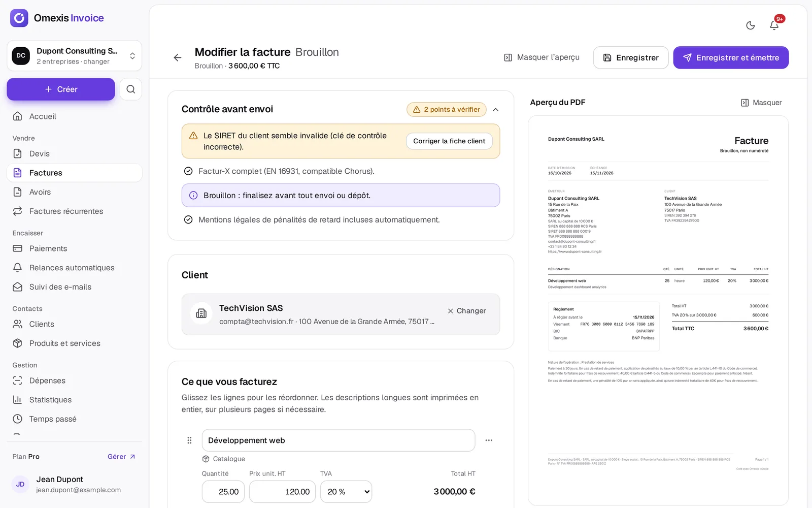Click the Omexis Invoice logo icon
Image resolution: width=812 pixels, height=508 pixels.
(19, 18)
